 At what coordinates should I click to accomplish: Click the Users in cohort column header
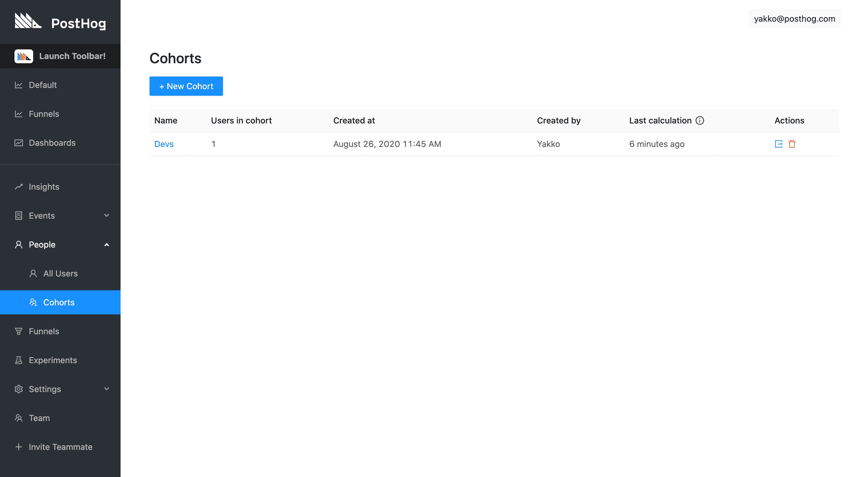click(x=241, y=120)
